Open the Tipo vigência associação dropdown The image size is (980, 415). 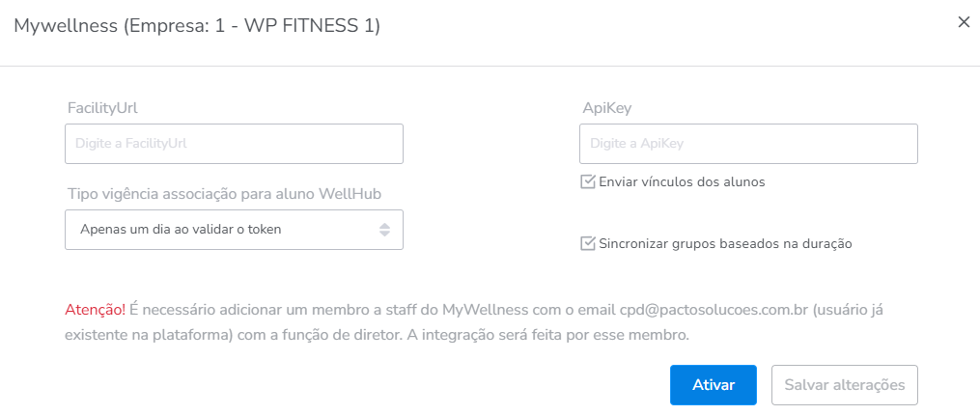click(234, 230)
